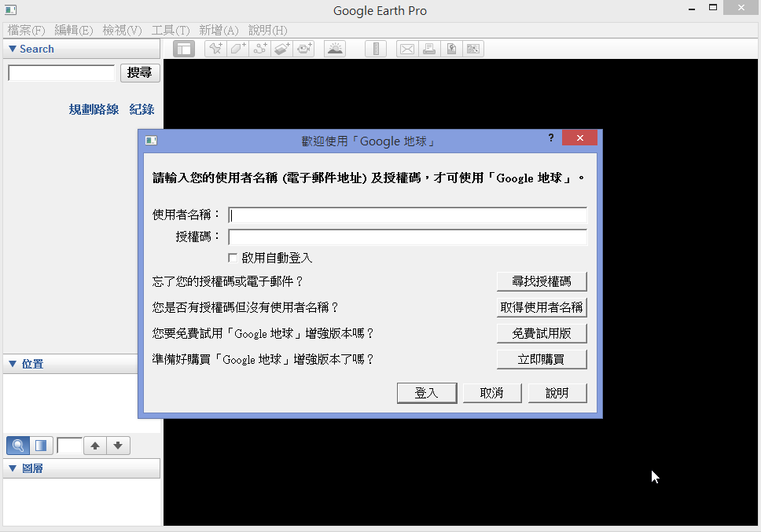Open the 新增(A) menu

219,31
